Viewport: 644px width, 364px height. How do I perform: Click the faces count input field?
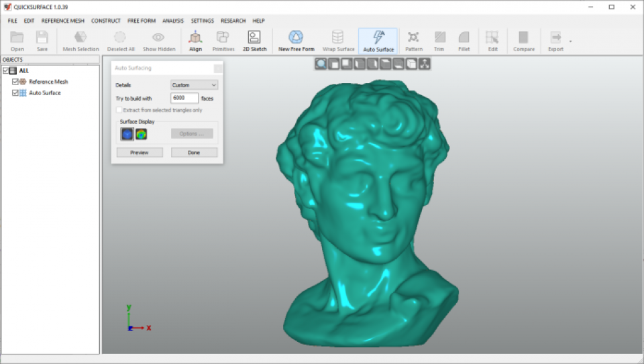coord(184,98)
